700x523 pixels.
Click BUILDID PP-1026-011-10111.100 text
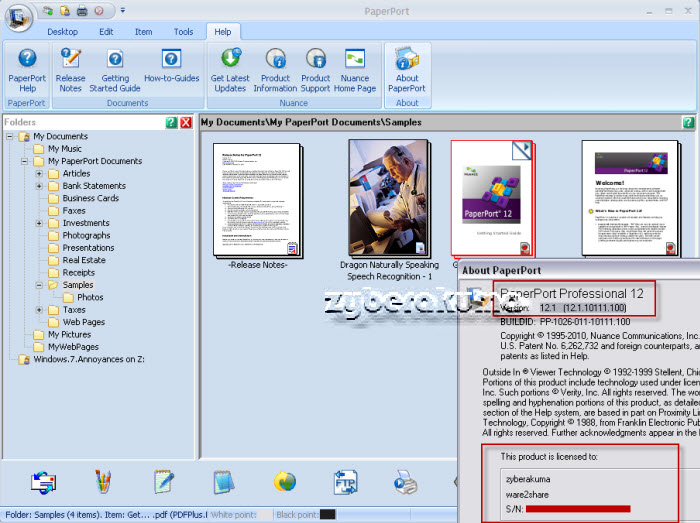pyautogui.click(x=565, y=322)
